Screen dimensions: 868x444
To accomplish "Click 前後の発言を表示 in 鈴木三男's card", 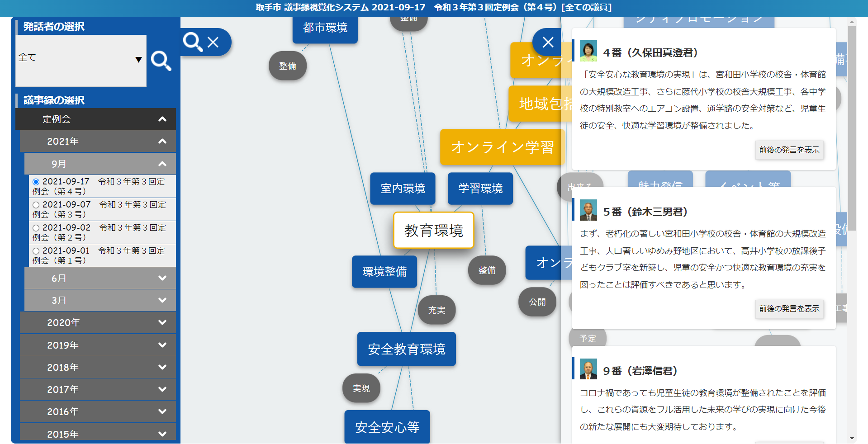I will (x=789, y=309).
